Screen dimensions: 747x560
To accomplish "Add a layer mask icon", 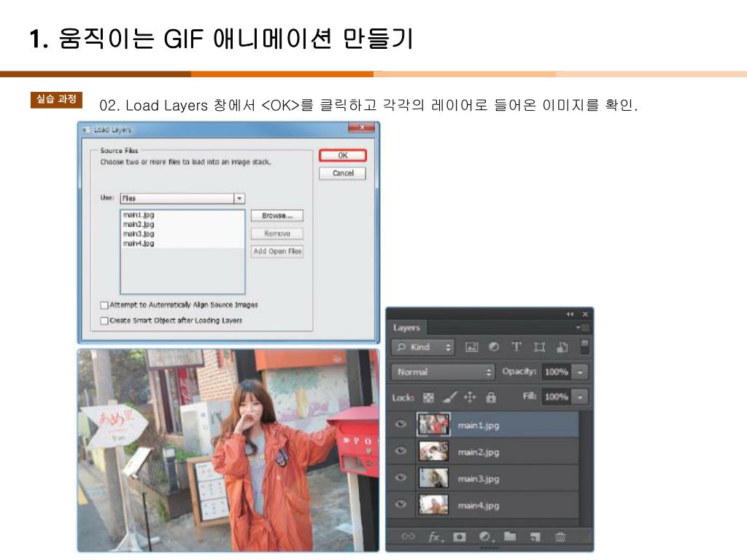I will (x=460, y=537).
